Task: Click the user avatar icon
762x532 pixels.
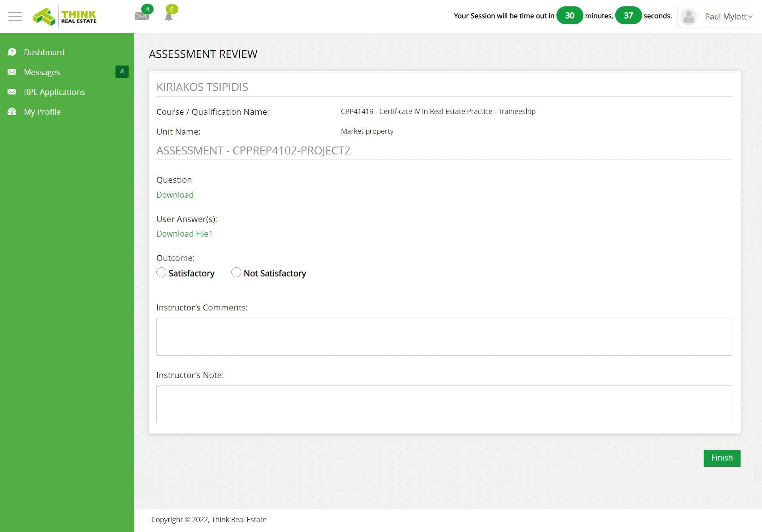Action: point(689,17)
